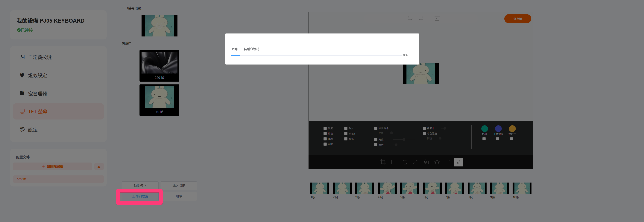Screen dimensions: 644x222
Task: Click the 噪音 slider handle
Action: click(396, 145)
